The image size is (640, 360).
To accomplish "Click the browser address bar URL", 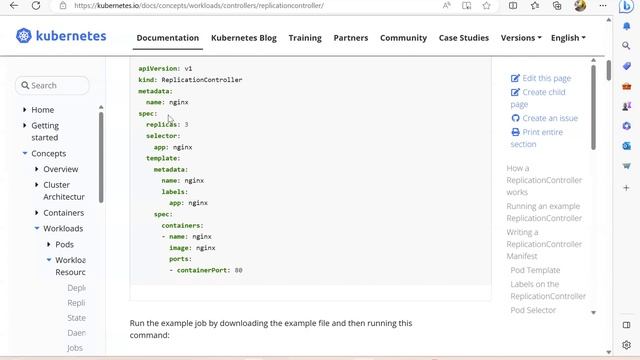I will (199, 6).
